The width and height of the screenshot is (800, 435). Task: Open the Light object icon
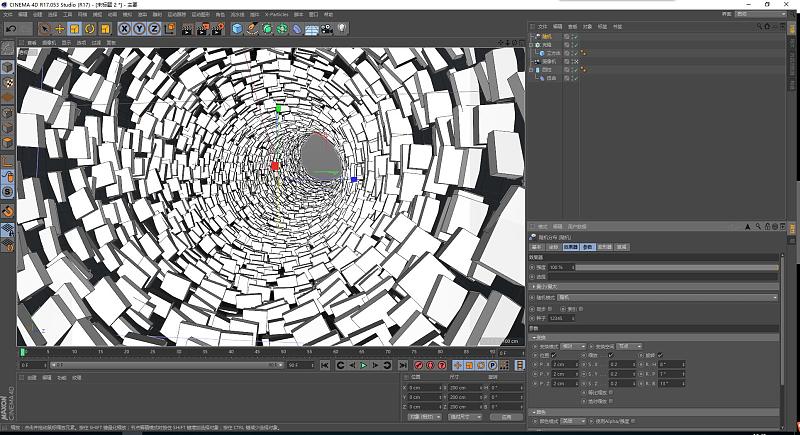[343, 29]
